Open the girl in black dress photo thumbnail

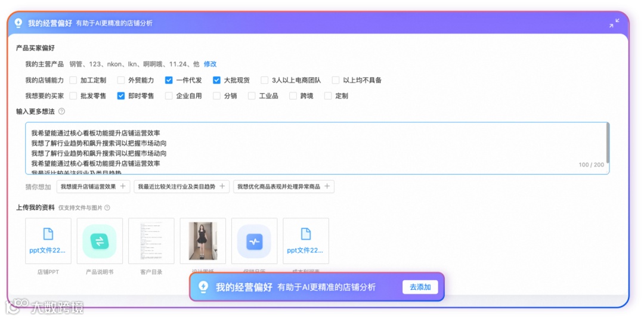(x=203, y=241)
